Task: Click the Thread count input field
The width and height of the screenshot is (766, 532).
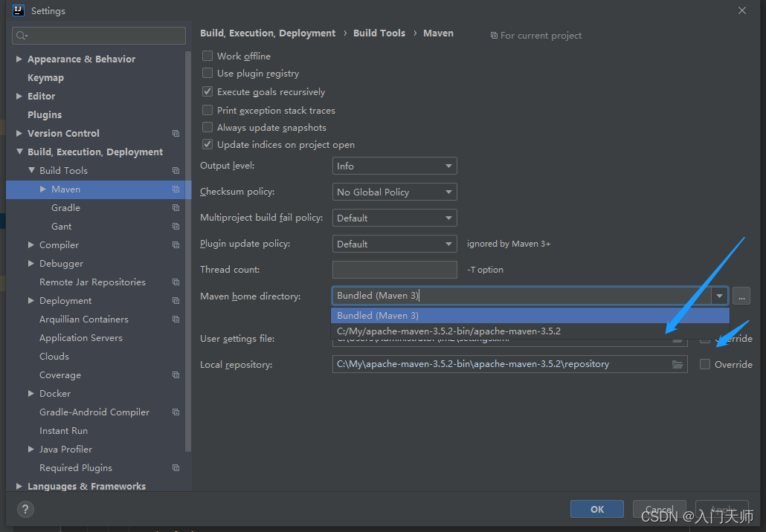Action: 395,270
